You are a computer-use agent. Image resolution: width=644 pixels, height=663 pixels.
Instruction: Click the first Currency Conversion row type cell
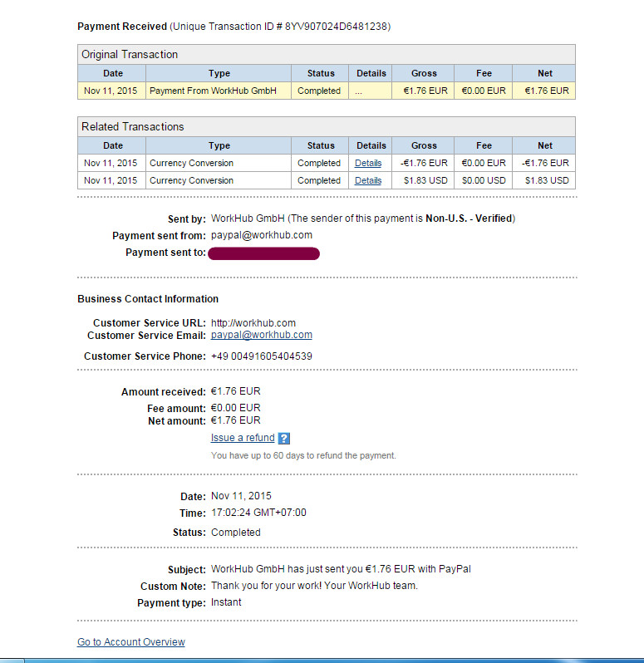[x=219, y=163]
